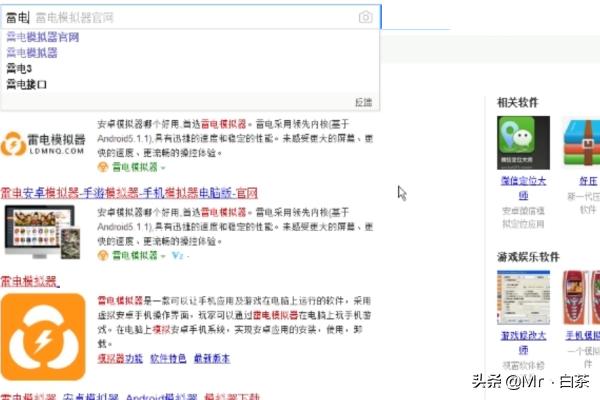Click the 好压 archive app icon
The height and width of the screenshot is (400, 600).
click(582, 143)
